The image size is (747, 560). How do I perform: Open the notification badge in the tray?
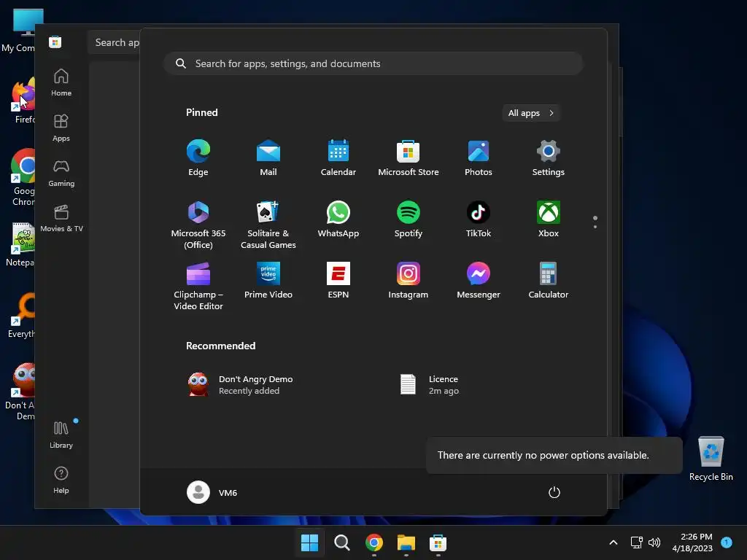[x=727, y=542]
